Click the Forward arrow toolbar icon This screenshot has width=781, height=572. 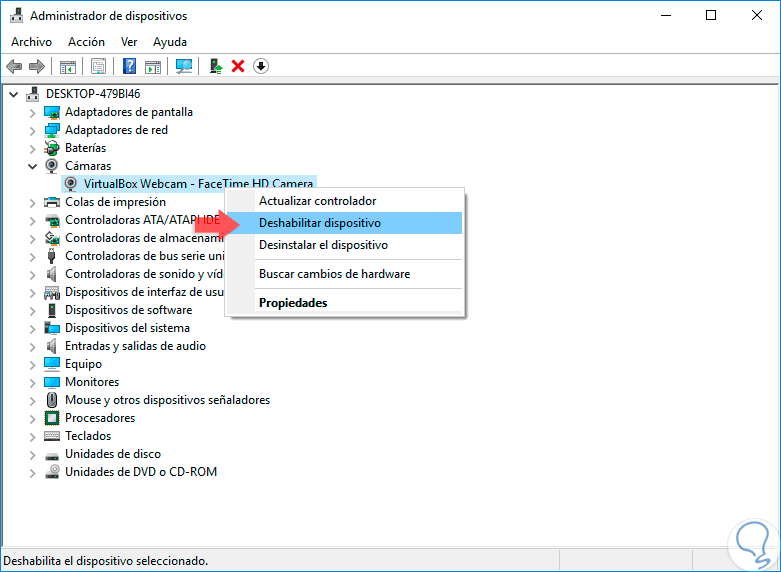(37, 66)
